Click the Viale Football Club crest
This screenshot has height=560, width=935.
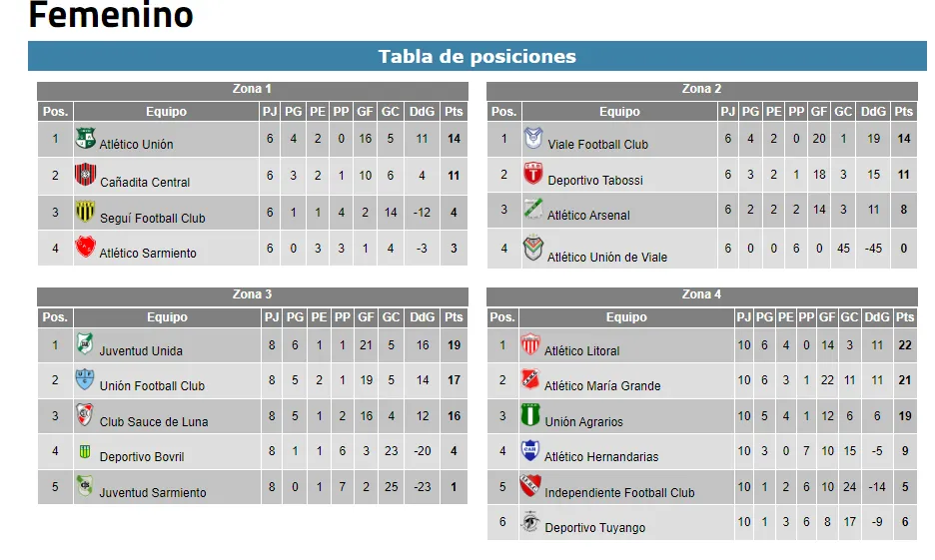coord(534,139)
